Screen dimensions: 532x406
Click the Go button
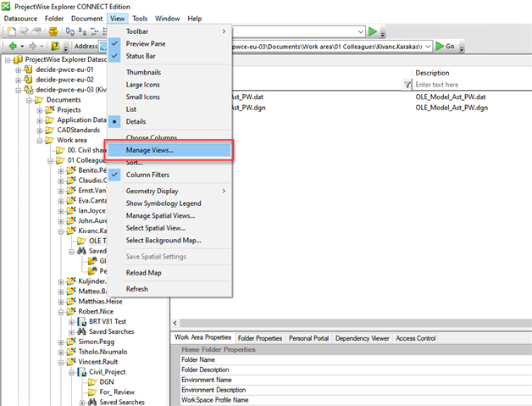pyautogui.click(x=446, y=46)
